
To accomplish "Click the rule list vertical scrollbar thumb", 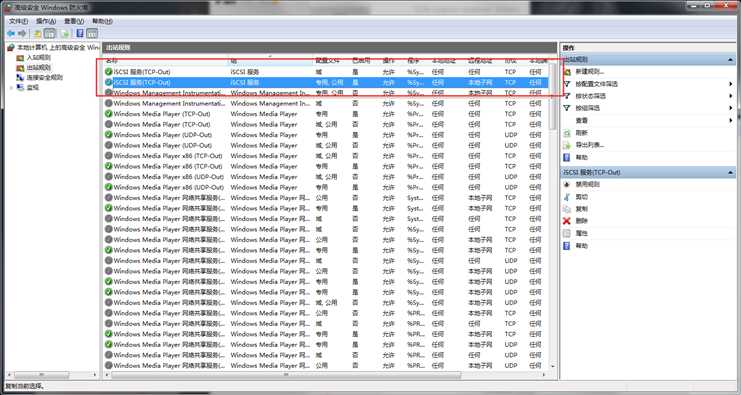I will click(553, 96).
